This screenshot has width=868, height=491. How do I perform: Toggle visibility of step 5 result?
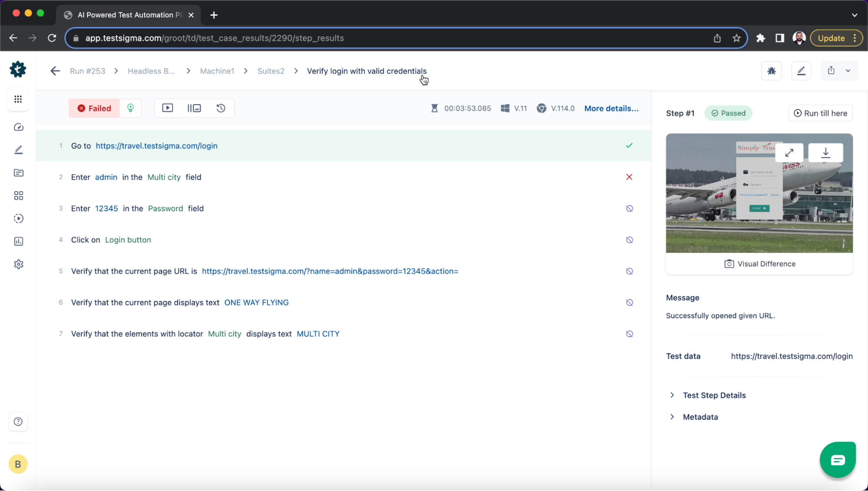click(x=629, y=271)
